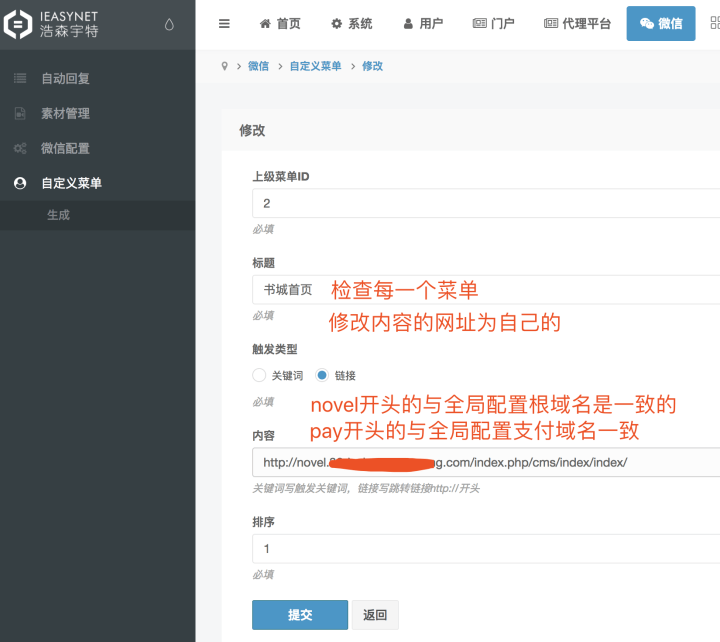Open the 微信 tab
Image resolution: width=720 pixels, height=642 pixels.
(x=661, y=23)
